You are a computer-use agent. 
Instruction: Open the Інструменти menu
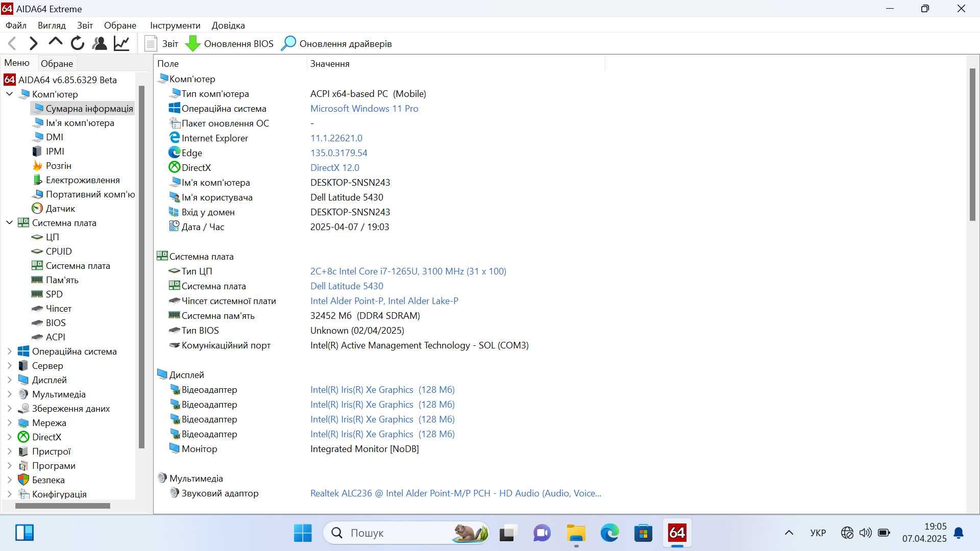[175, 25]
